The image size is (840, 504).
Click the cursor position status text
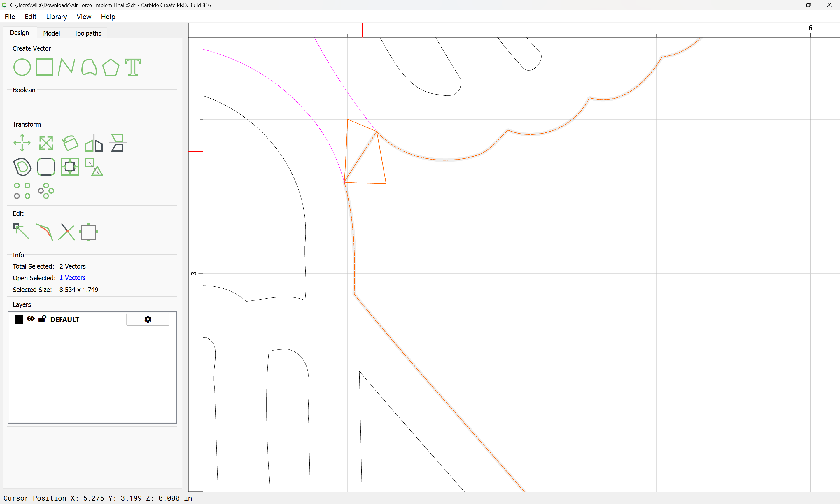pyautogui.click(x=98, y=498)
